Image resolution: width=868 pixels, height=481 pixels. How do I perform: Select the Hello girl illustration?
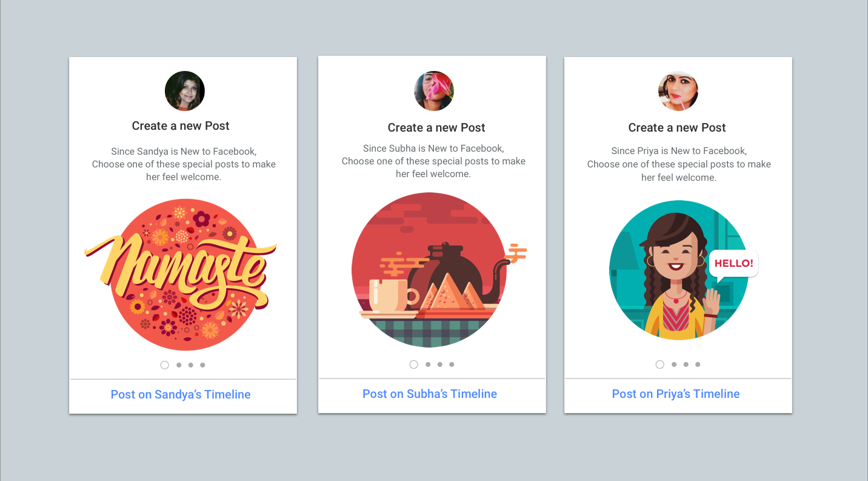point(683,270)
